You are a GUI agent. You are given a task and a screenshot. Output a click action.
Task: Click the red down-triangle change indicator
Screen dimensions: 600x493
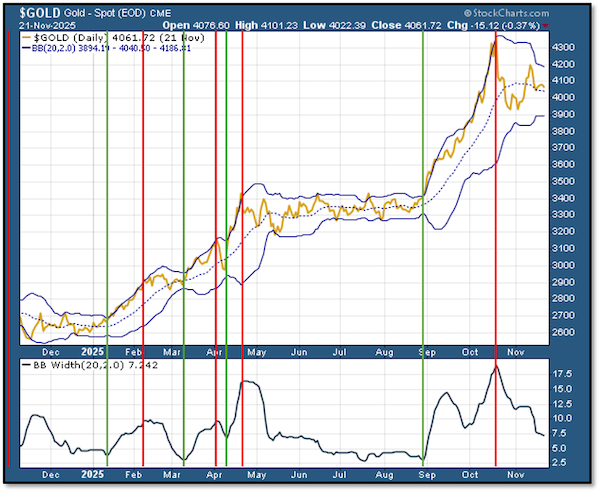[x=545, y=26]
